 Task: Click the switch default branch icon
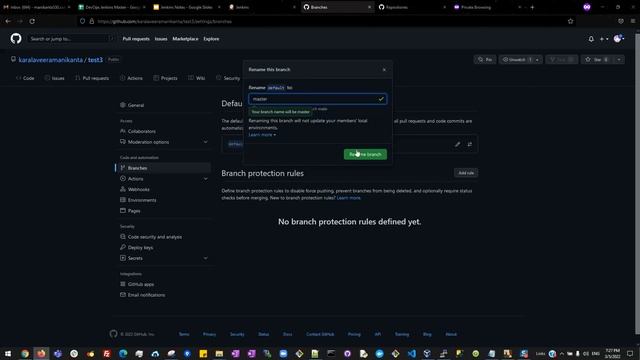coord(470,144)
